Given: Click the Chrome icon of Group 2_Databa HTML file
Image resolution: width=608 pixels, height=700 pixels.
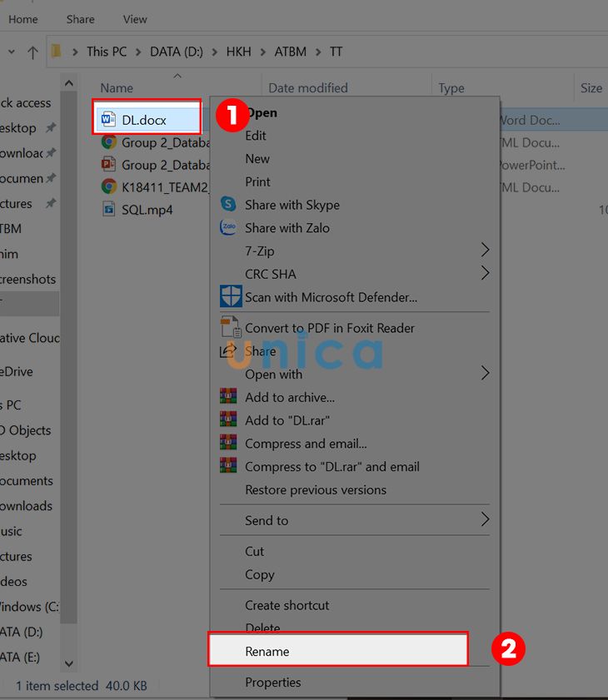Looking at the screenshot, I should coord(108,142).
